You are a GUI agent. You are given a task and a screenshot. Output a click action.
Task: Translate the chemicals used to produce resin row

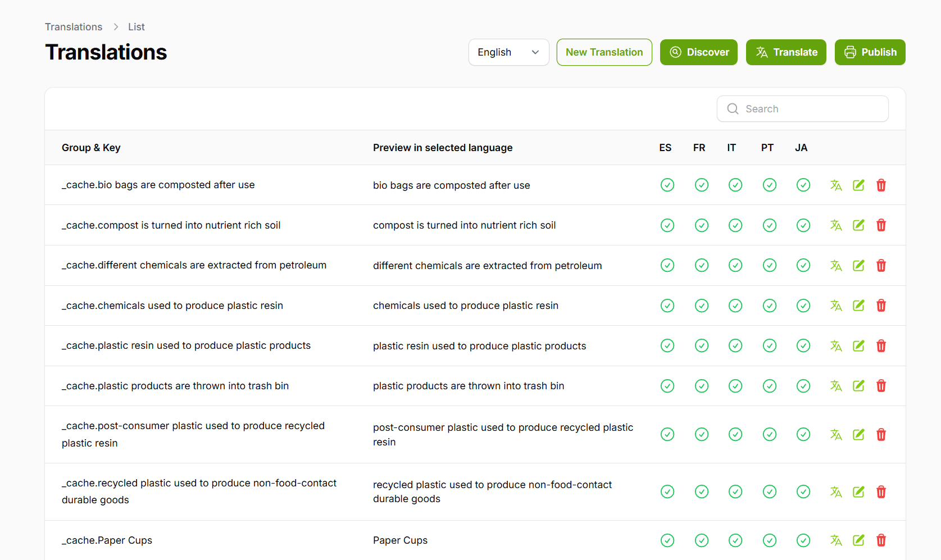click(x=836, y=306)
